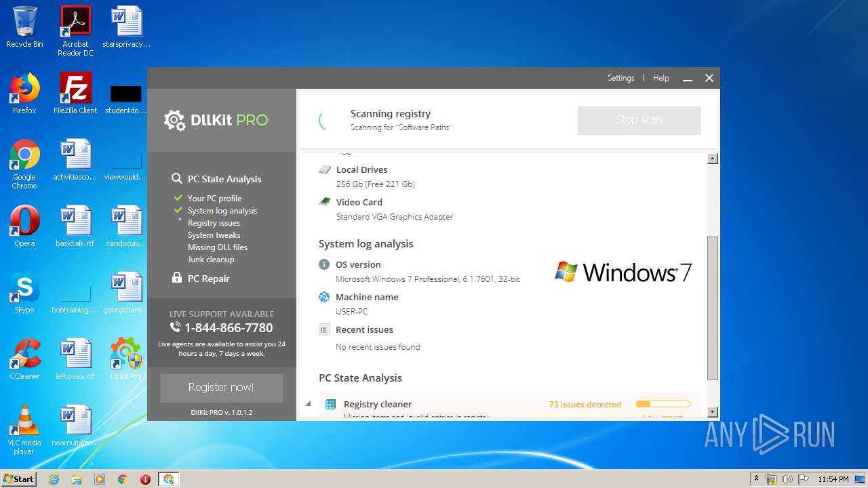The image size is (868, 488).
Task: Open the msndocum document icon
Action: coord(126,226)
